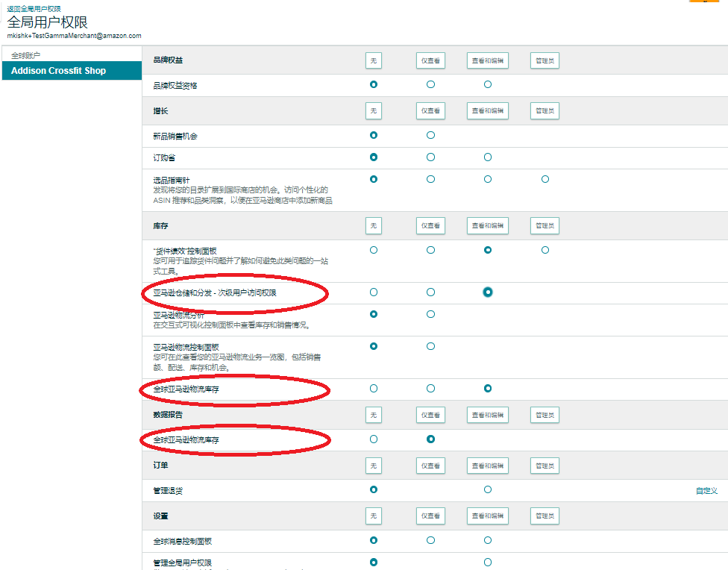Select 仅查看 radio for 亚马逊仓储和分发 row

pos(430,292)
